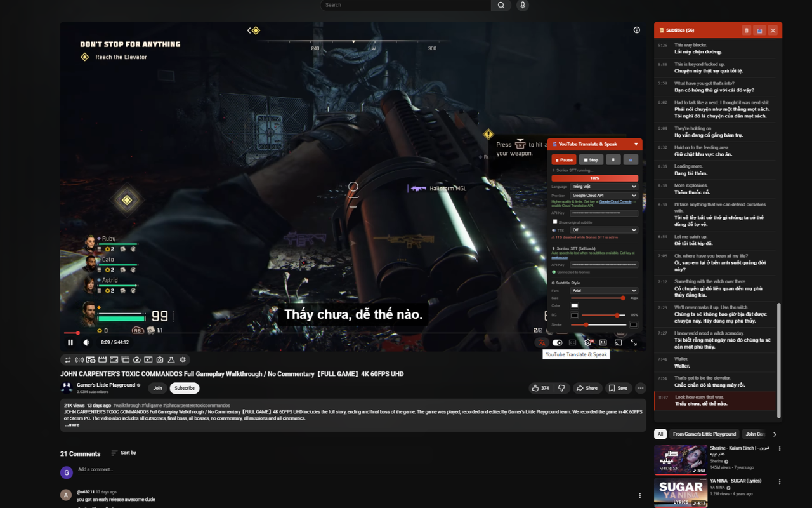Pause the video with the player pause button

pos(70,343)
